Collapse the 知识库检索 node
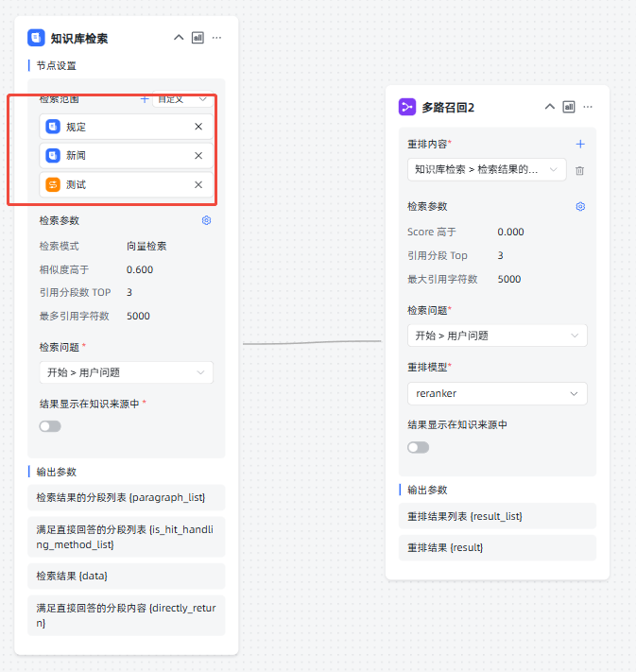636x672 pixels. click(x=179, y=38)
